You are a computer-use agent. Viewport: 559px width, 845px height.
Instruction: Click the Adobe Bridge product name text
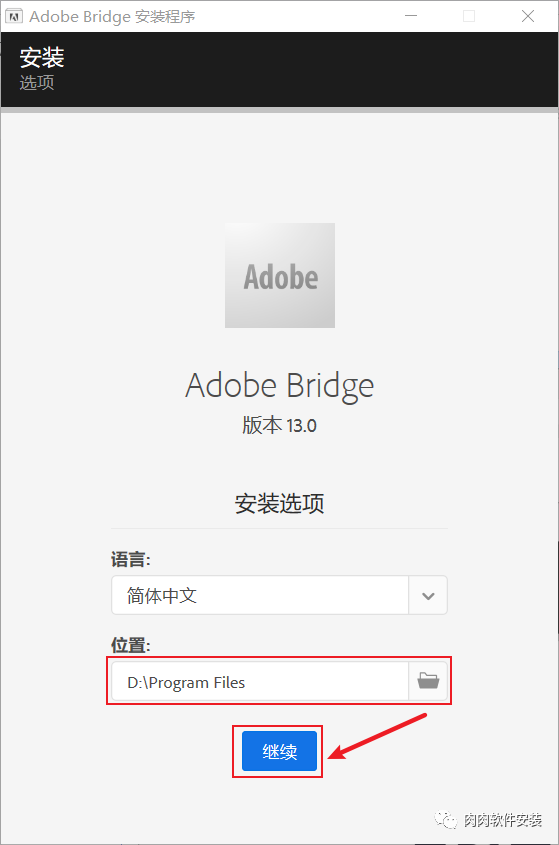[x=279, y=386]
